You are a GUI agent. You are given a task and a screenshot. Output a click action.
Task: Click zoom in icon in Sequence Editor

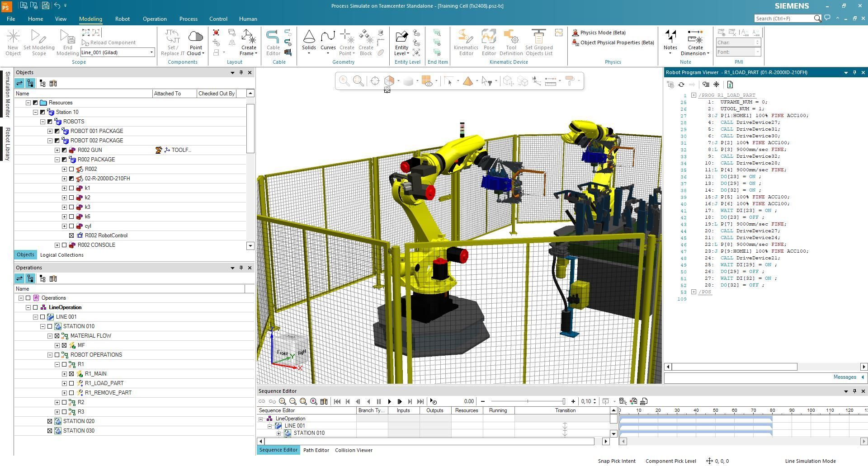283,401
